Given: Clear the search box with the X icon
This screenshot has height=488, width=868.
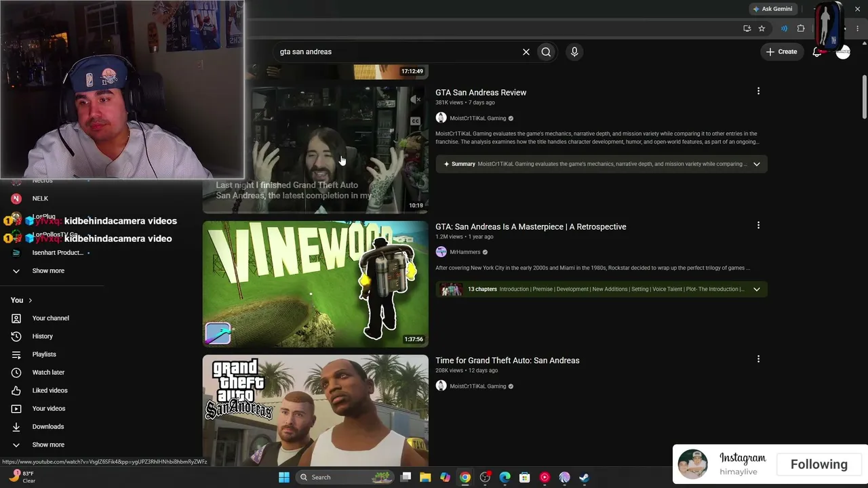Looking at the screenshot, I should 526,52.
